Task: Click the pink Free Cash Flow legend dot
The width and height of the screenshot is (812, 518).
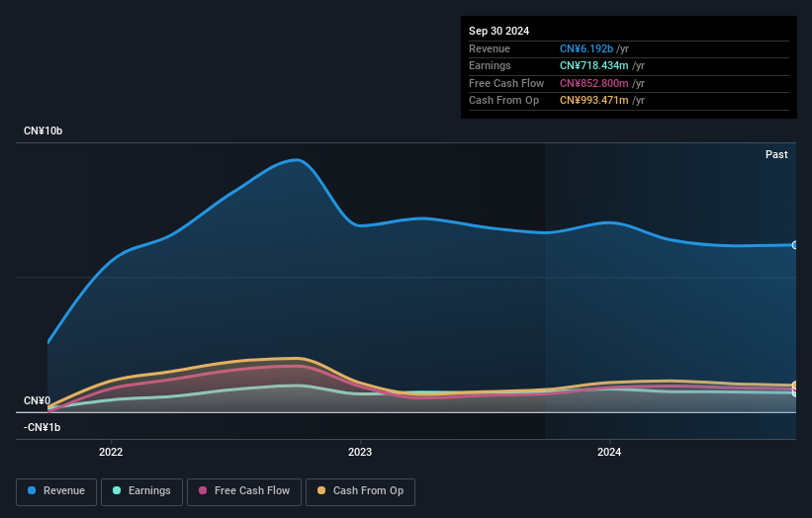Action: click(x=204, y=491)
